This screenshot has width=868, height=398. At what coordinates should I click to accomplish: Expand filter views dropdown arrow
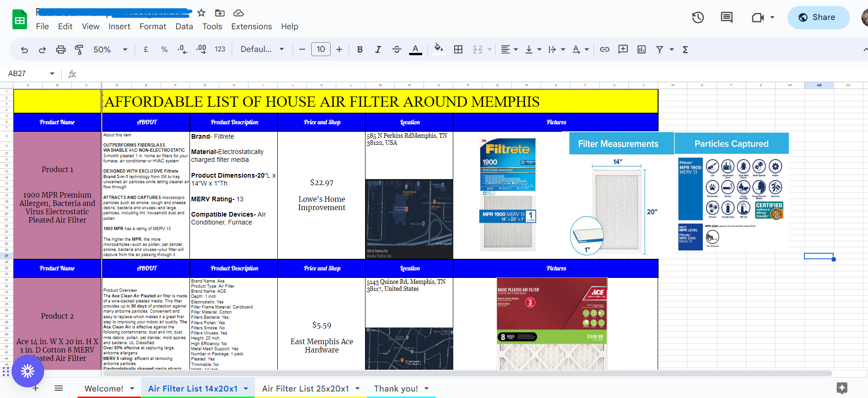(672, 49)
